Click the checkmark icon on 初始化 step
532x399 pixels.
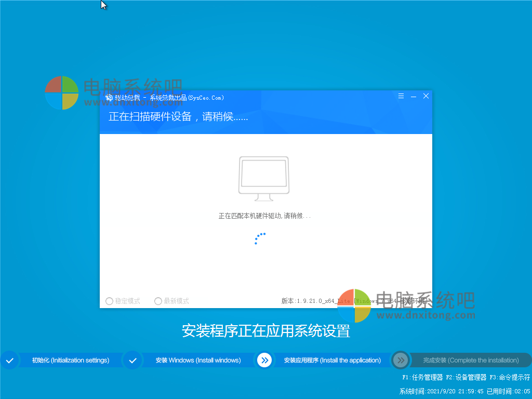pos(9,360)
